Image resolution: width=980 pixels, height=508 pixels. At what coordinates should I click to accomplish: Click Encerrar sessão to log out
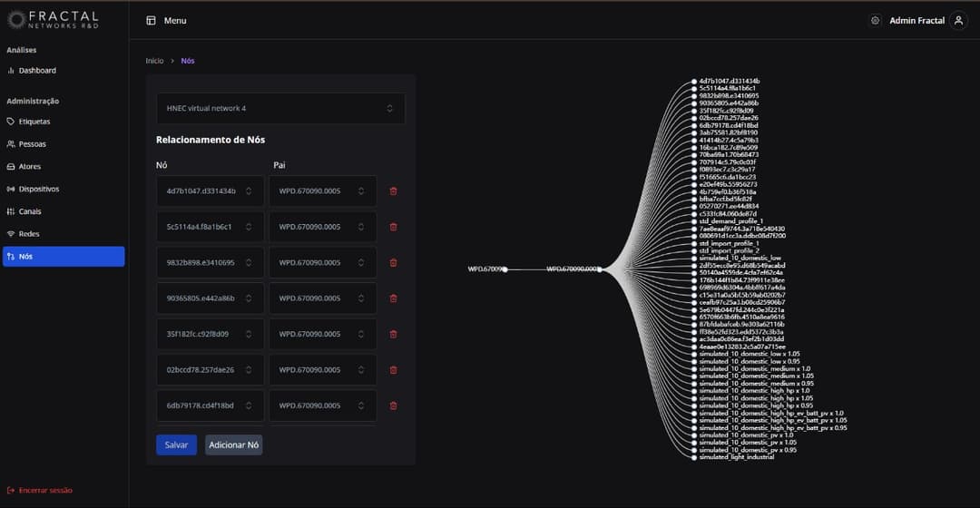coord(45,491)
